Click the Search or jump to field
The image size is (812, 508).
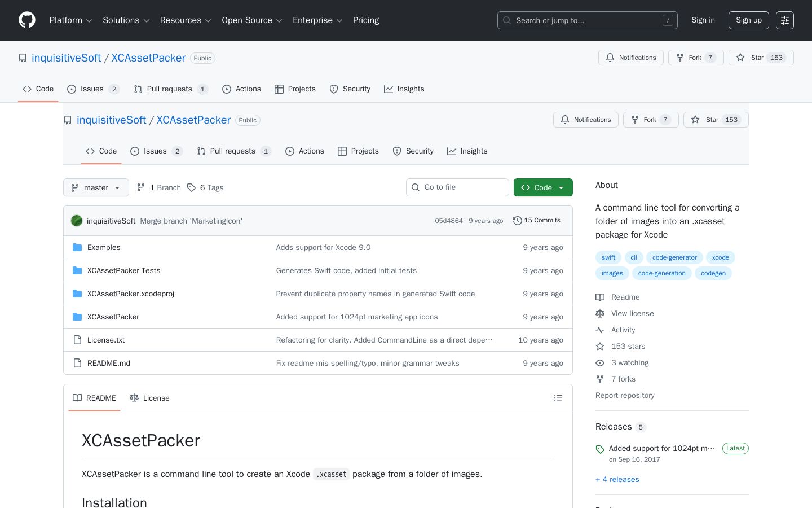coord(588,20)
